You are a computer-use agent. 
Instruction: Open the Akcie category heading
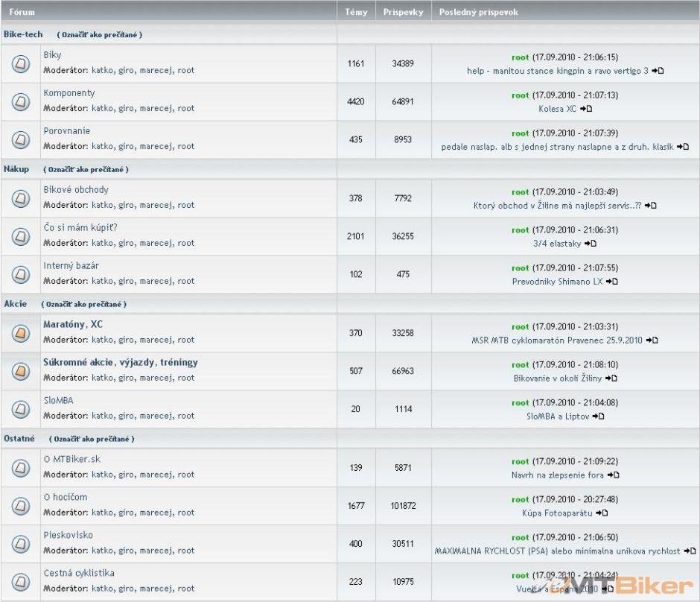16,304
